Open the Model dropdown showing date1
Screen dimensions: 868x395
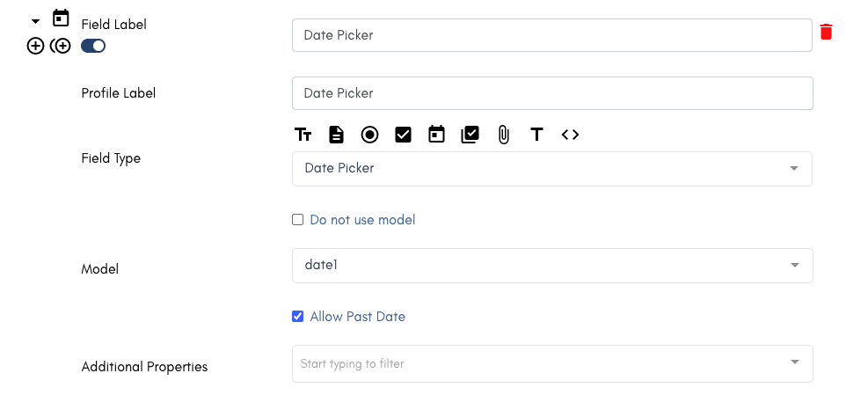[x=551, y=265]
